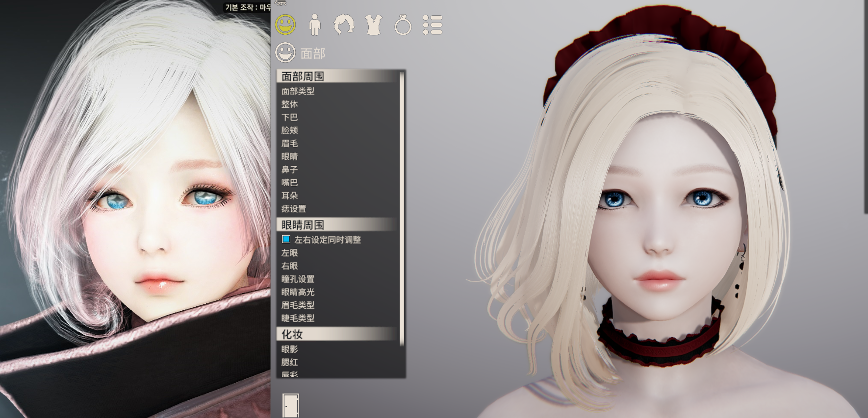This screenshot has width=868, height=418.
Task: Click 腮红 makeup option
Action: pos(290,362)
